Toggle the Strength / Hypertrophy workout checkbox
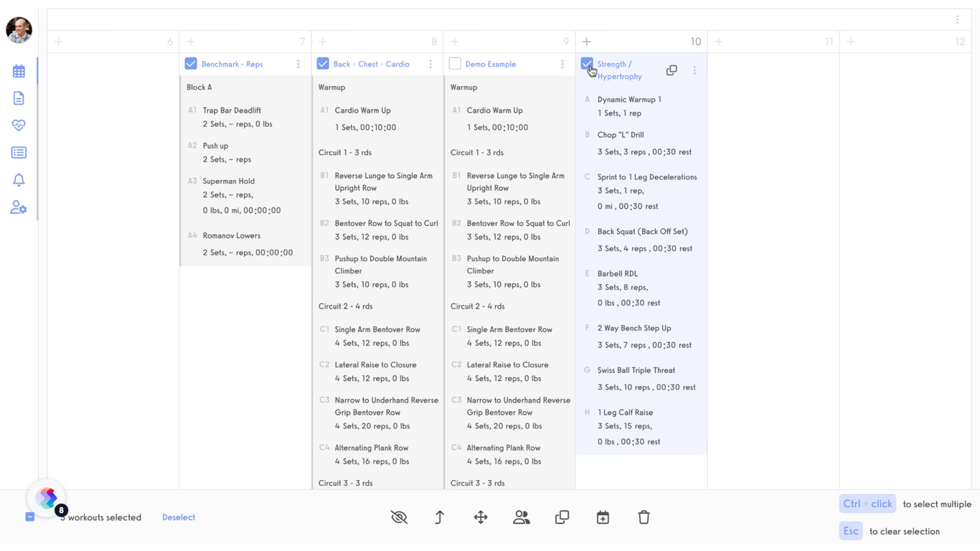 tap(587, 64)
